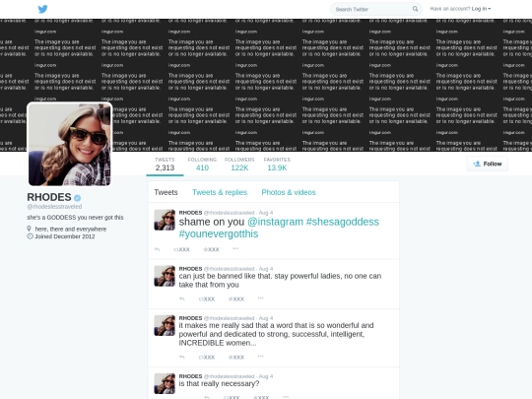Open the #shesagoddess hashtag
Image resolution: width=532 pixels, height=399 pixels.
(342, 222)
